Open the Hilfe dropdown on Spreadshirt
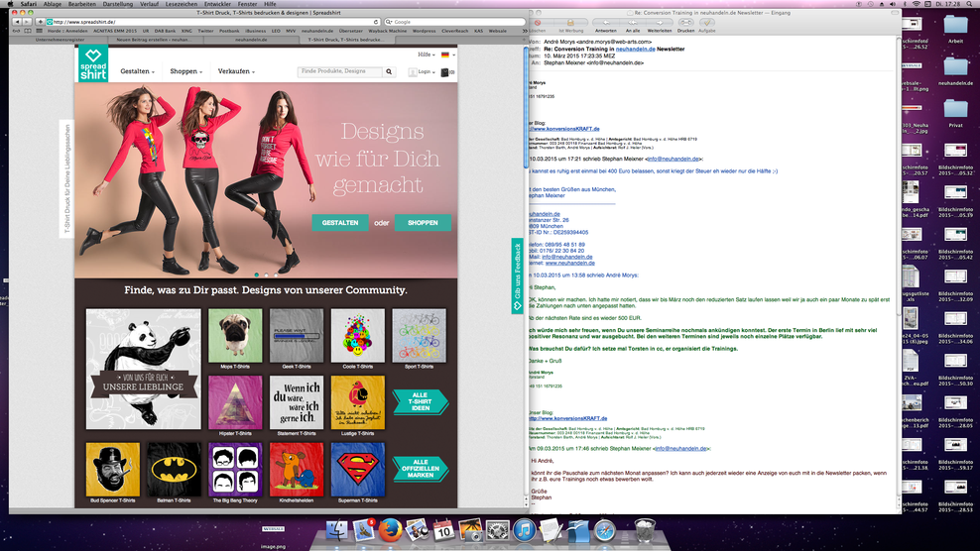The width and height of the screenshot is (980, 551). click(427, 55)
